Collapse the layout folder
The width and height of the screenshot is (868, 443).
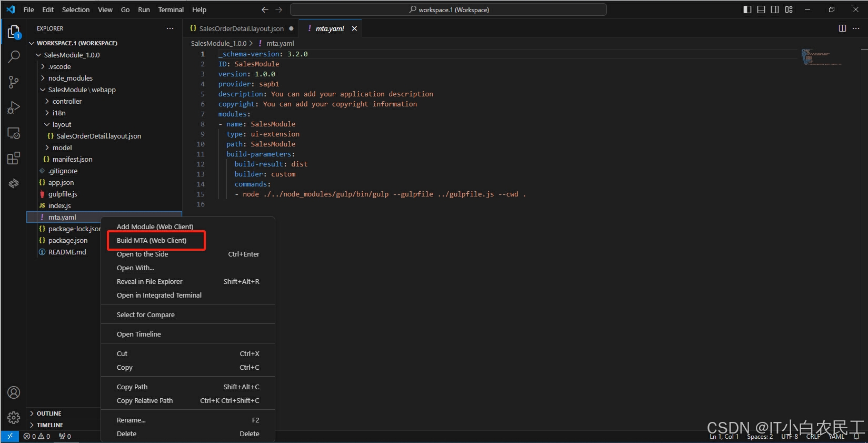(105, 124)
